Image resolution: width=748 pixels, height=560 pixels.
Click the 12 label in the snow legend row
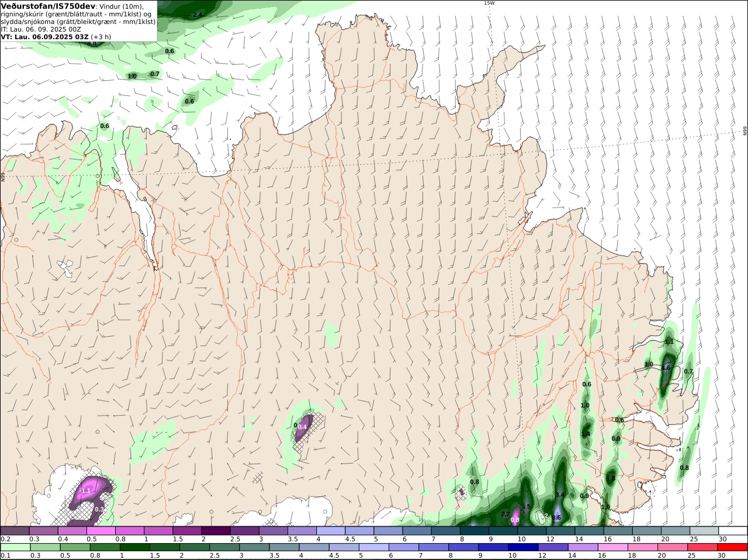click(550, 539)
